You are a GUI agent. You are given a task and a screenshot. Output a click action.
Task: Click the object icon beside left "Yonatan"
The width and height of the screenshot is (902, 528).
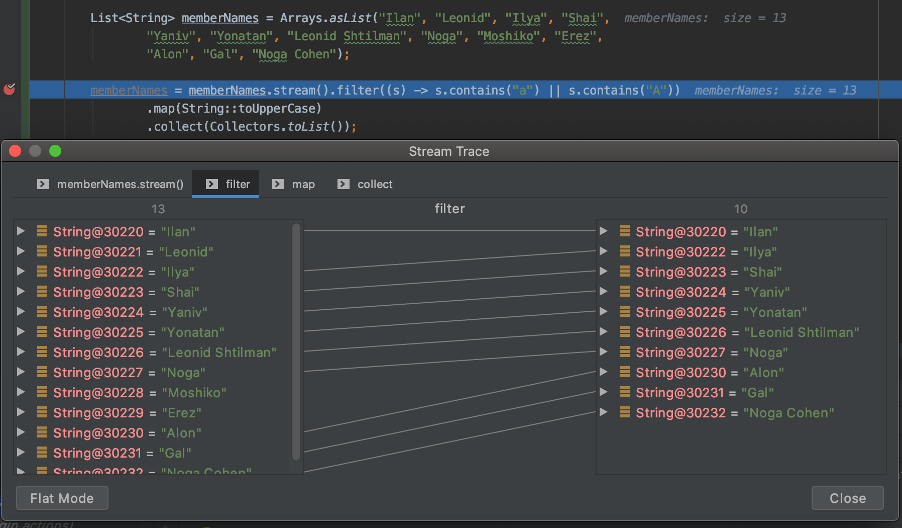(x=42, y=332)
